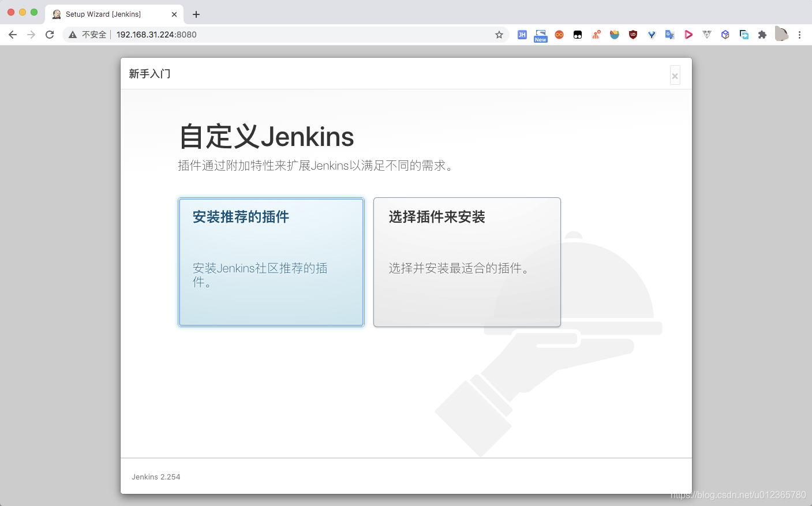The image size is (812, 506).
Task: Open the Chrome three-dot menu
Action: point(799,35)
